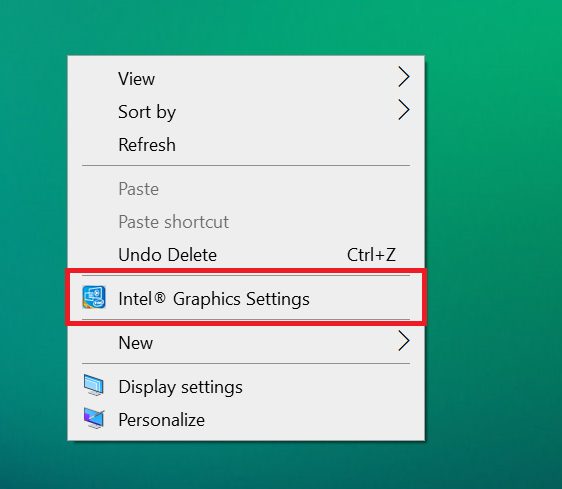Click the Ctrl+Z shortcut hint

click(371, 255)
